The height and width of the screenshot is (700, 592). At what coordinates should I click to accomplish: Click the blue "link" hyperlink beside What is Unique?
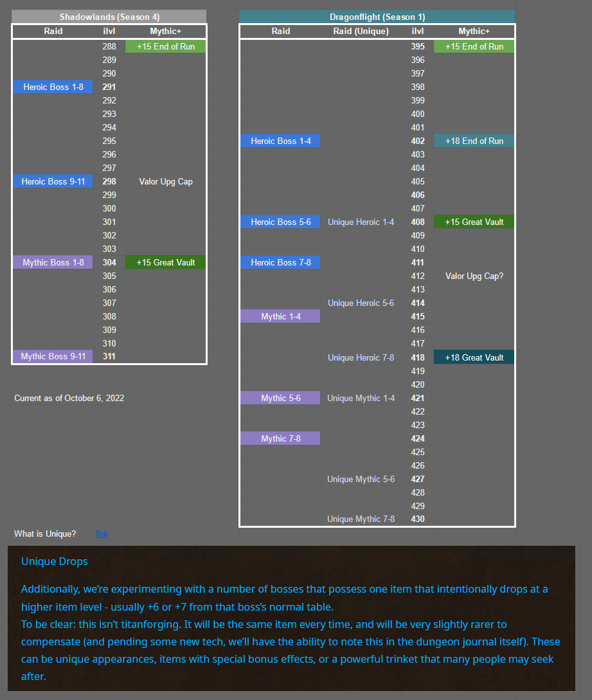coord(102,534)
